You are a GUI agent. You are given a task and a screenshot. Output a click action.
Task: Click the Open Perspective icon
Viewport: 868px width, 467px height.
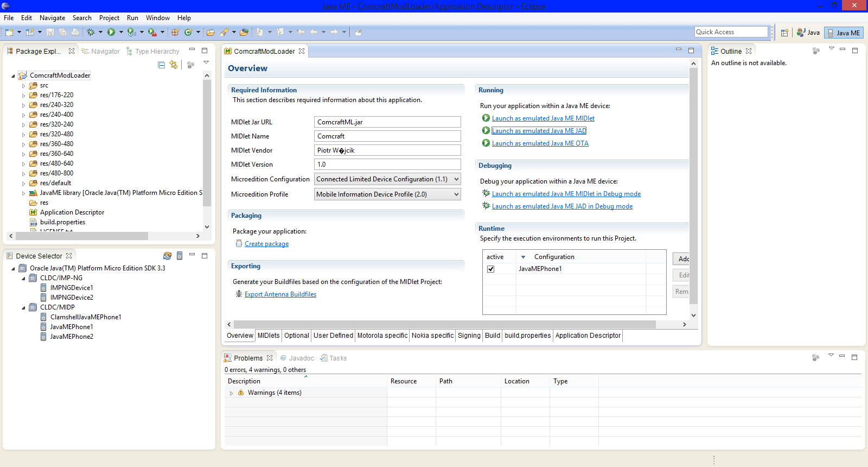tap(784, 33)
